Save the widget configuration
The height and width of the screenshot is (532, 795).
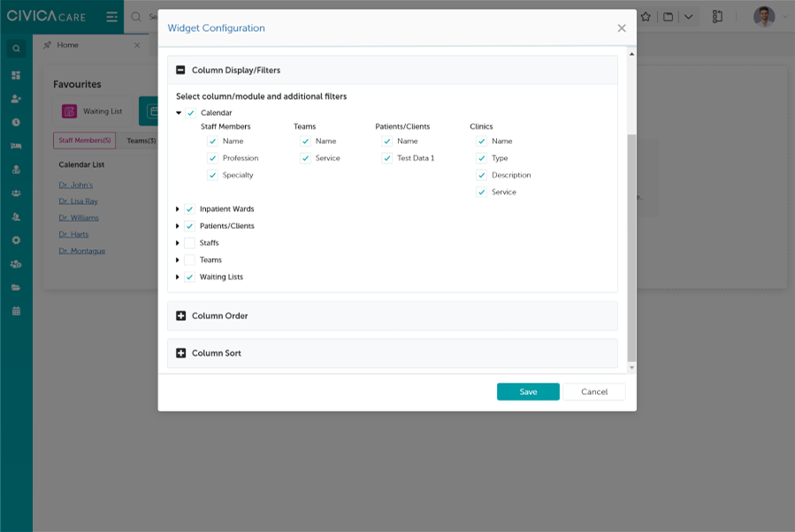click(528, 391)
